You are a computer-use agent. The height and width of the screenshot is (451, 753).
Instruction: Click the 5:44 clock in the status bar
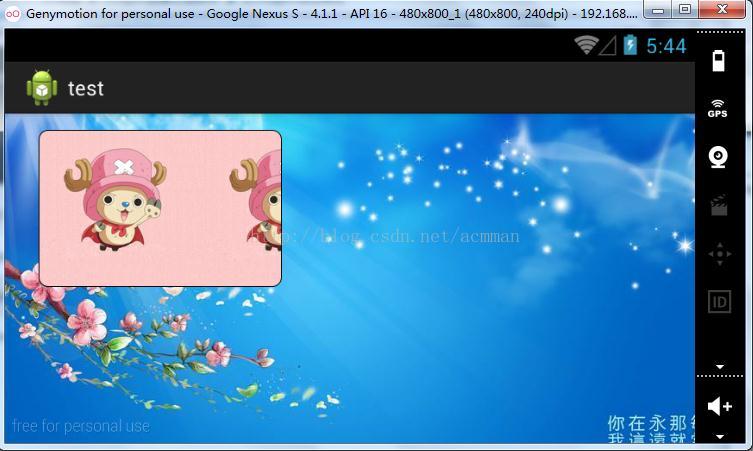pos(666,47)
